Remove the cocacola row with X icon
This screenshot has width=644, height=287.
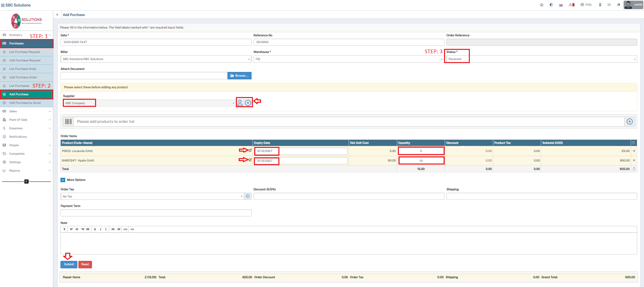point(634,151)
